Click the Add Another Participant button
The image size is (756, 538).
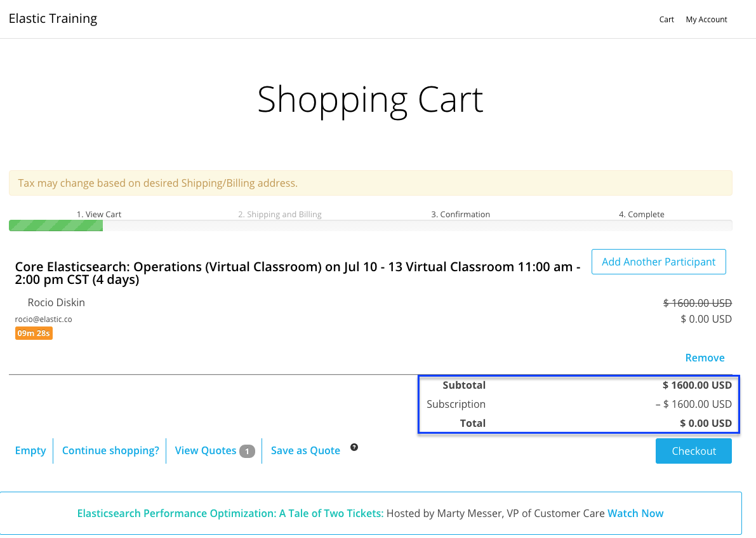(659, 262)
